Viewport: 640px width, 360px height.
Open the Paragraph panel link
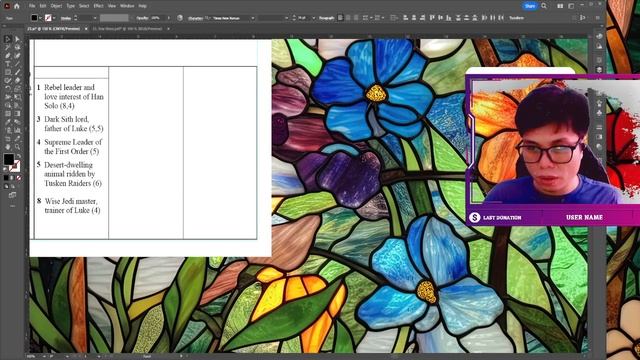(327, 18)
